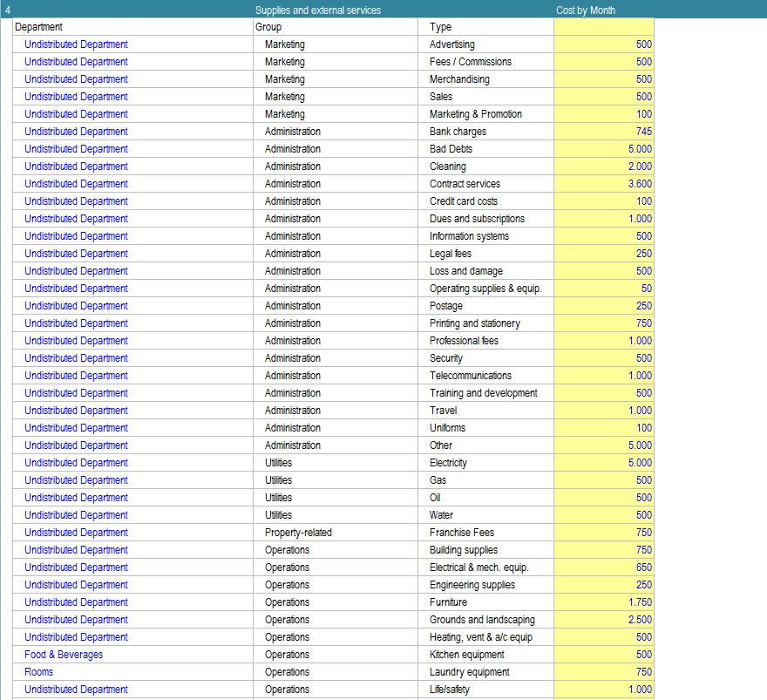The image size is (767, 700).
Task: Click the Security type cell
Action: (x=485, y=358)
